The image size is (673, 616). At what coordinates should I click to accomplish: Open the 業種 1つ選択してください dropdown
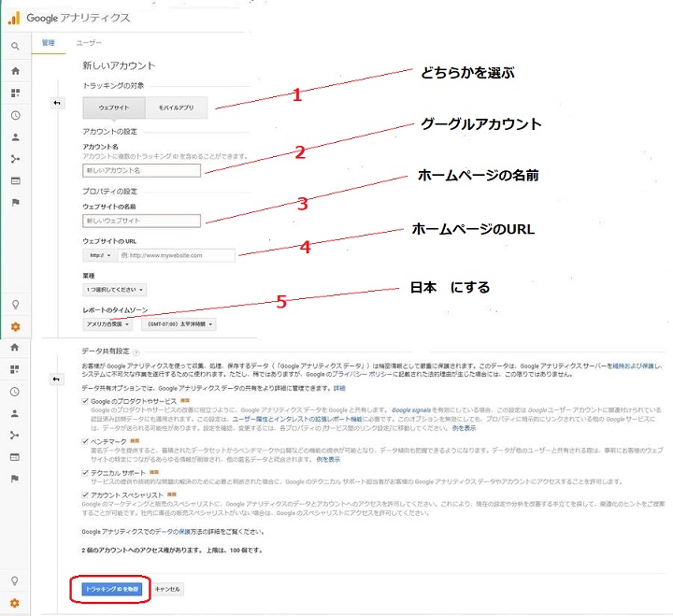pyautogui.click(x=114, y=290)
